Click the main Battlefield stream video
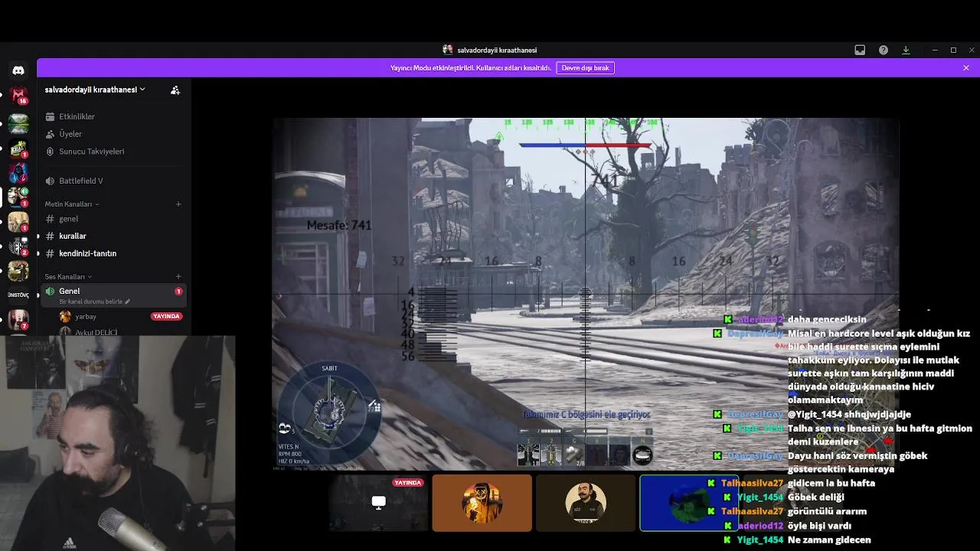Viewport: 980px width, 551px height. 586,293
